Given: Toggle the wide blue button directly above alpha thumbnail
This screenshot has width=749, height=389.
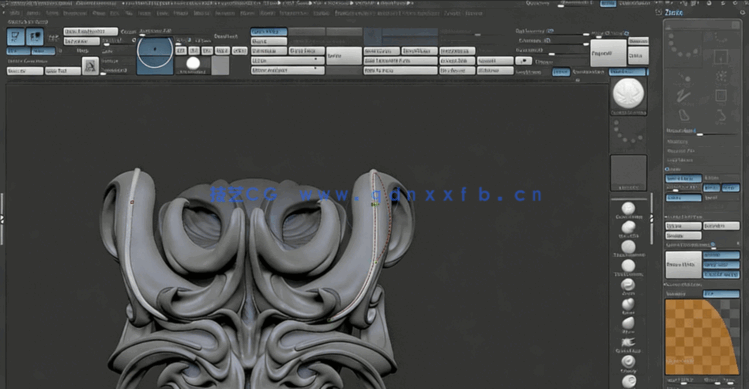Looking at the screenshot, I should pyautogui.click(x=628, y=72).
